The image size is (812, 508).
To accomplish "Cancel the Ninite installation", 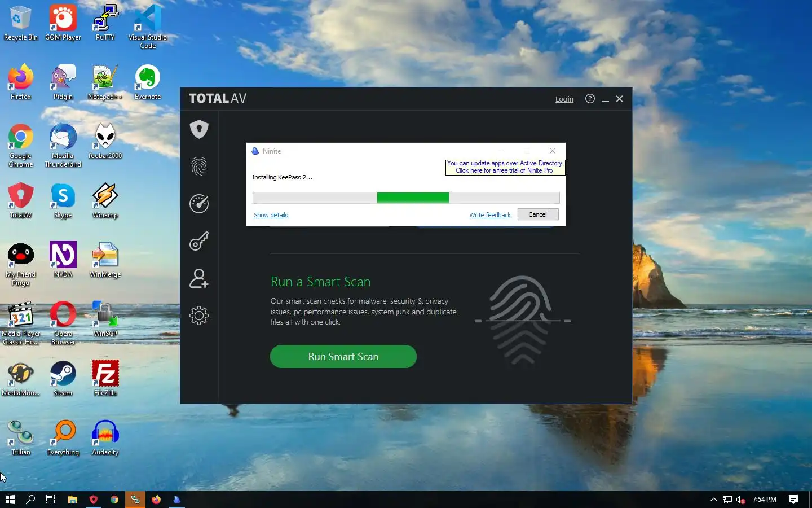I will pyautogui.click(x=538, y=214).
